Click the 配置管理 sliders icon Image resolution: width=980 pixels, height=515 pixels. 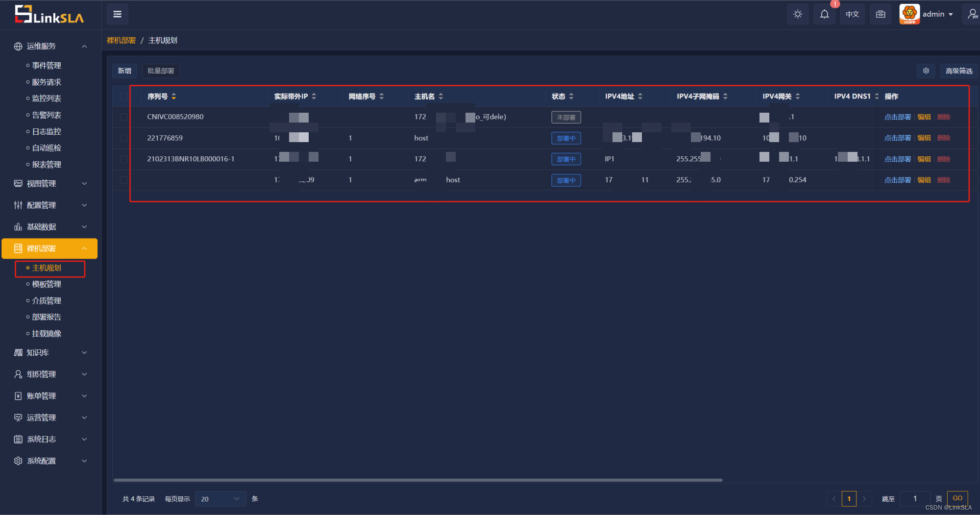(18, 205)
